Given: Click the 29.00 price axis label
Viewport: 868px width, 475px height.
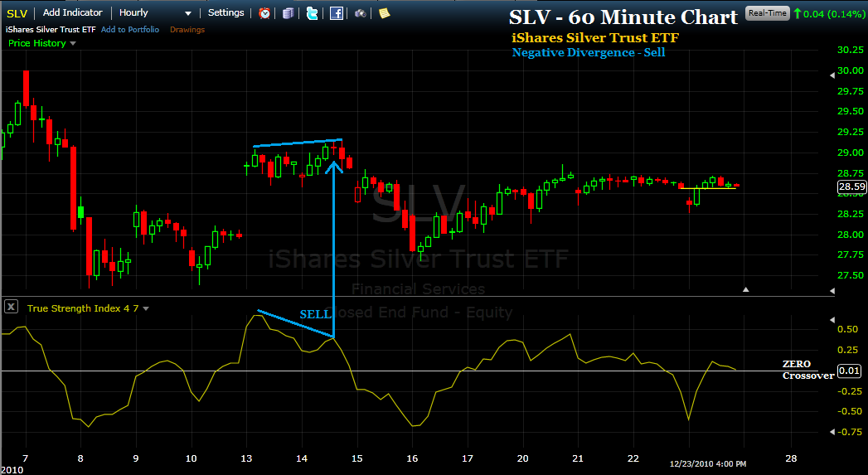Looking at the screenshot, I should pos(851,153).
